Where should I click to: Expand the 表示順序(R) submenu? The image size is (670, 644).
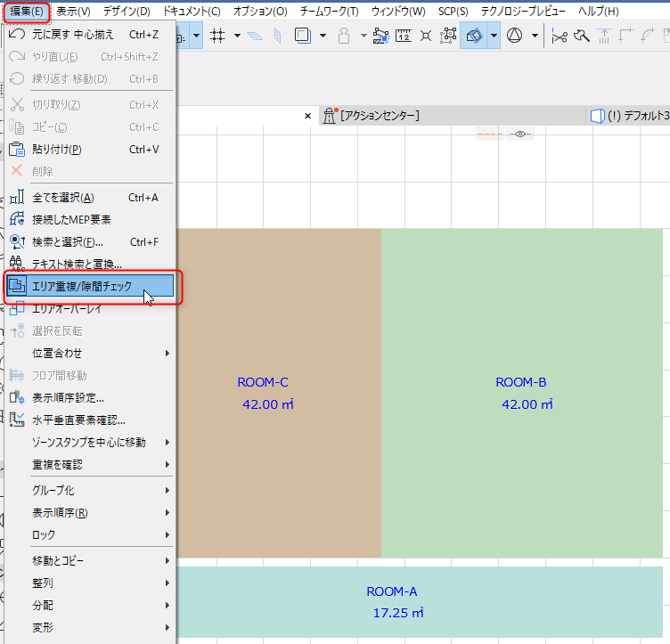point(90,512)
